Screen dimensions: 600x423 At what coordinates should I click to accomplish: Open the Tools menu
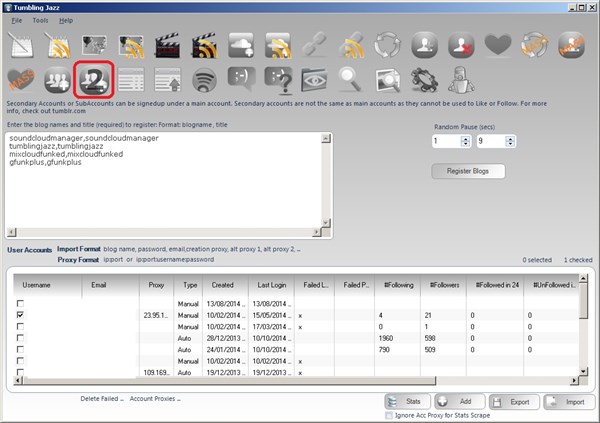40,21
